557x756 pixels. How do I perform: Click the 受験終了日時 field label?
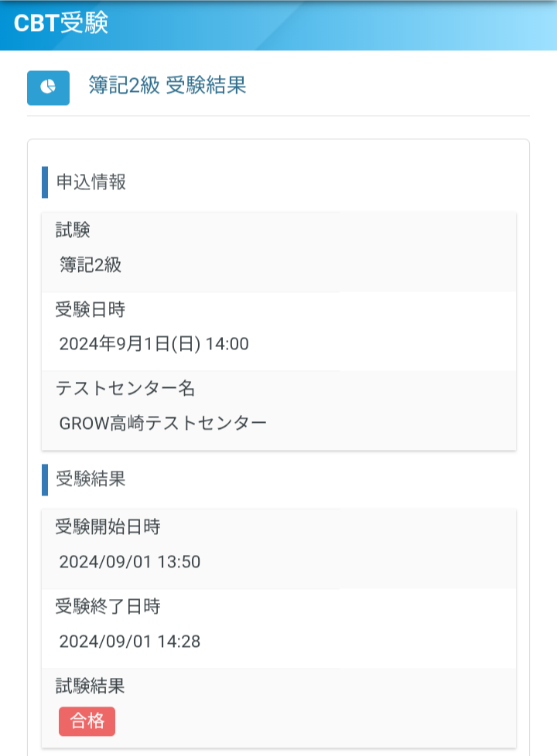(x=108, y=606)
